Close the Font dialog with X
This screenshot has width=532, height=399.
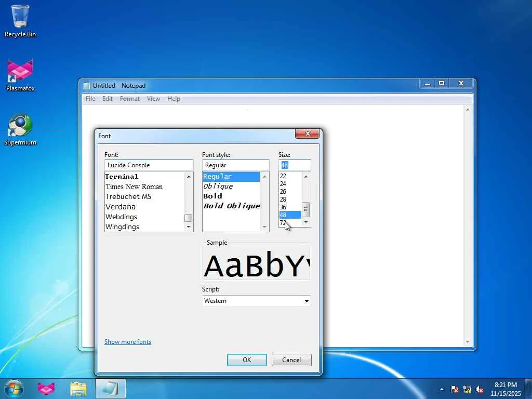click(x=308, y=134)
